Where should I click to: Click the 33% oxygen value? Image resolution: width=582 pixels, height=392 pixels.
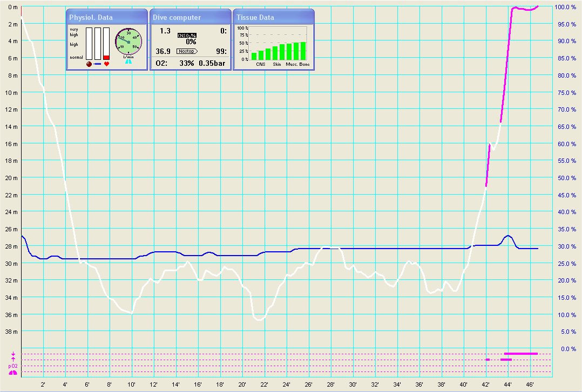(x=187, y=63)
